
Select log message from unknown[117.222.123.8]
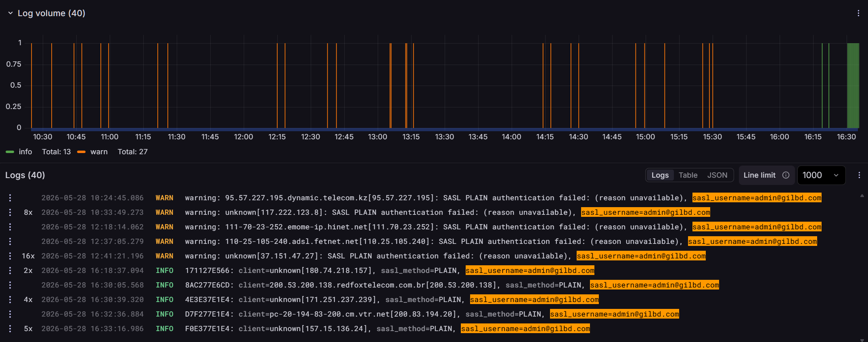448,212
